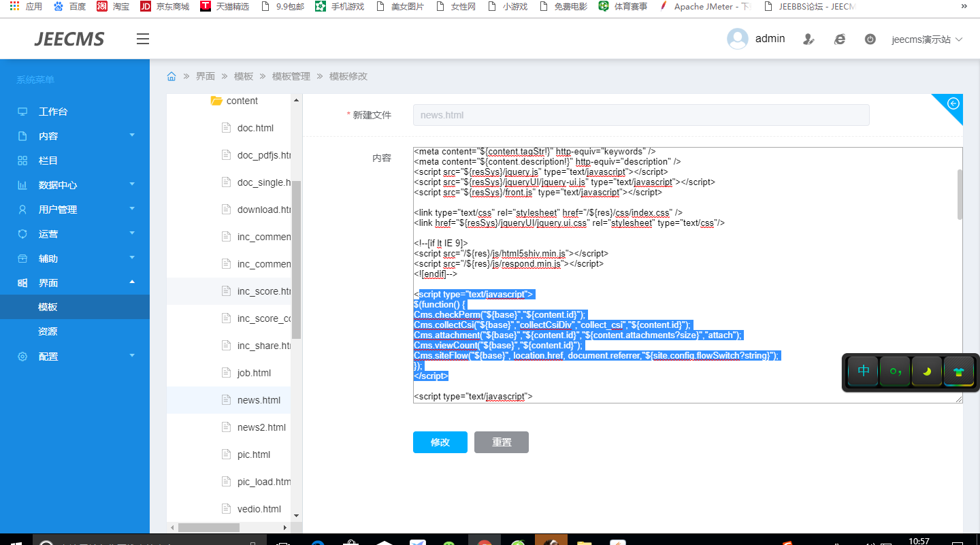
Task: Click the power logout icon in header
Action: (x=870, y=39)
